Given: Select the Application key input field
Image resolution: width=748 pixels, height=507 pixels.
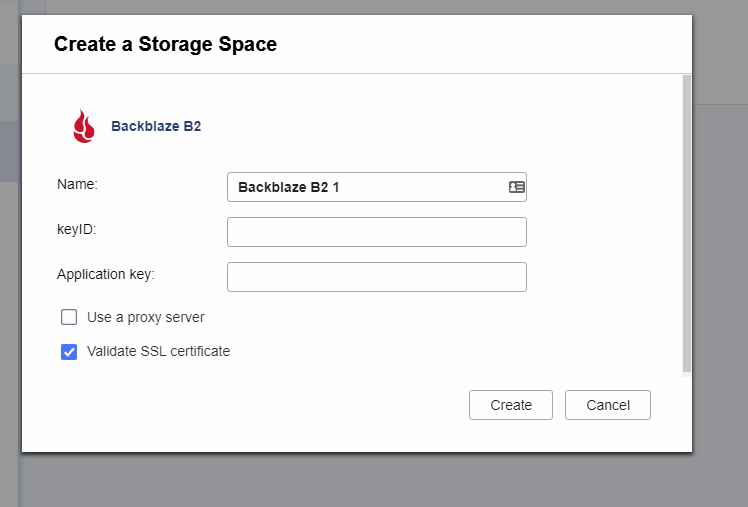Looking at the screenshot, I should pyautogui.click(x=377, y=277).
